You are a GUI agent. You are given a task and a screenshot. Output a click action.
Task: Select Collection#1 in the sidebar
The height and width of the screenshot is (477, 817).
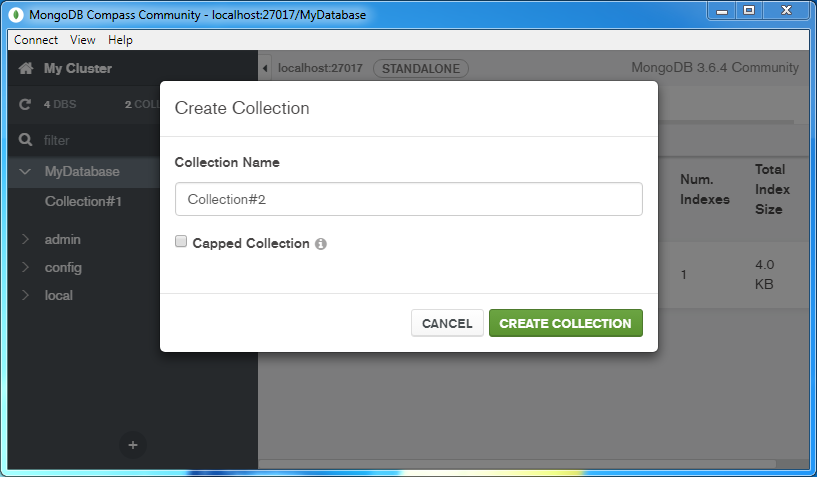83,201
